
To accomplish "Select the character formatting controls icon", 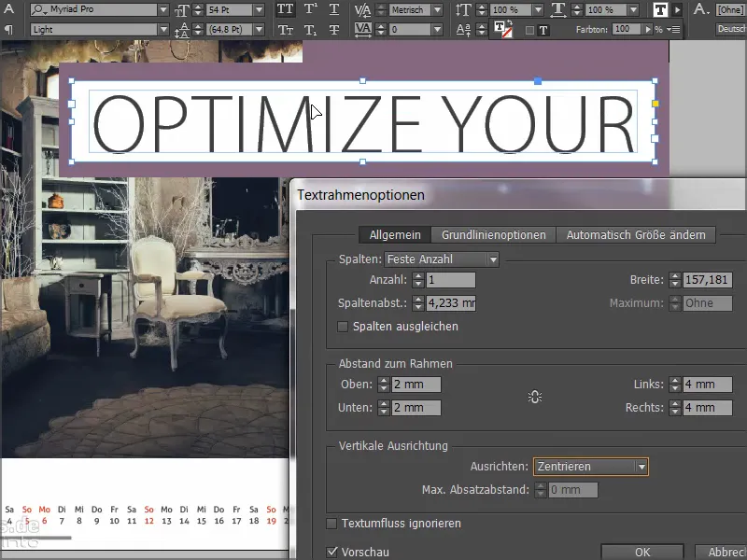I will [x=8, y=9].
